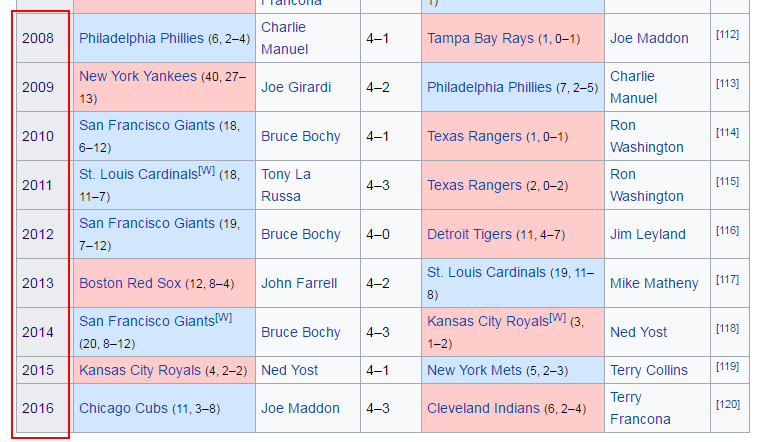The image size is (757, 442).
Task: Click the 2013 year link
Action: [x=38, y=283]
